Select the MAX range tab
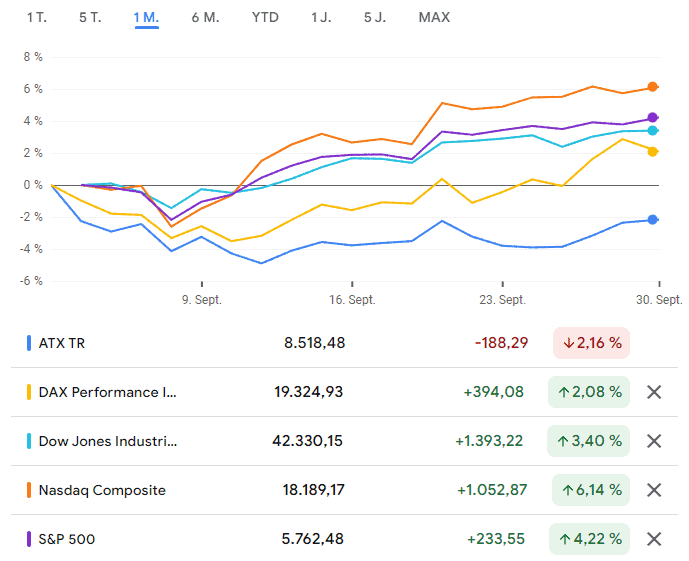Screen dimensions: 689x561 click(434, 18)
